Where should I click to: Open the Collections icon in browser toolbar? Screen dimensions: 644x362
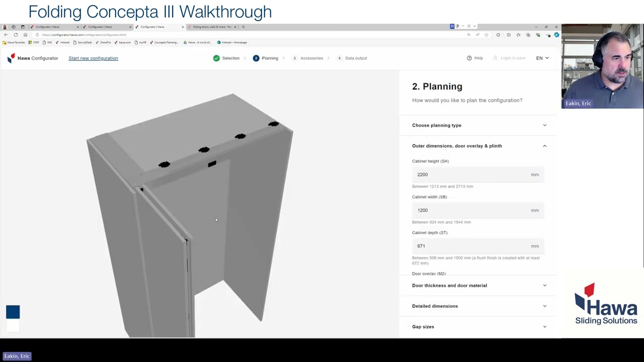[x=528, y=35]
